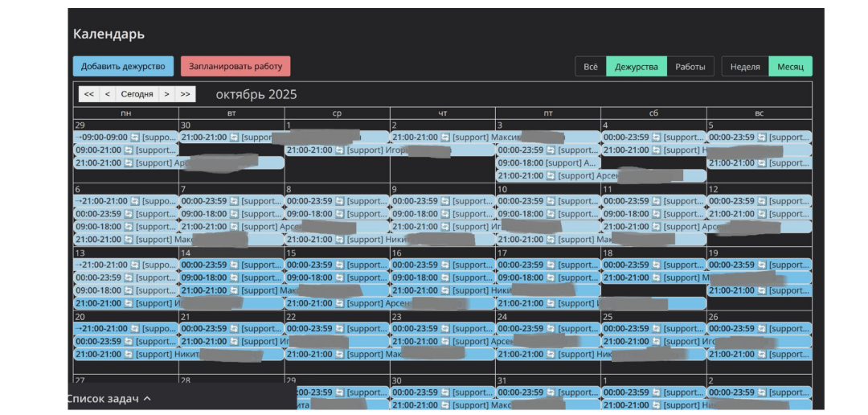
Task: Click Запланировать работу button
Action: (x=235, y=67)
